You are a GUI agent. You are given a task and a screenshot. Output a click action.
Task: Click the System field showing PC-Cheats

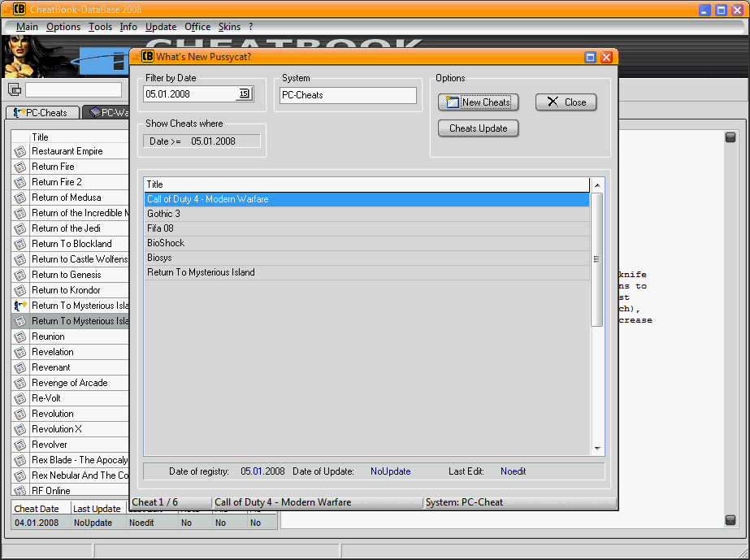coord(347,95)
